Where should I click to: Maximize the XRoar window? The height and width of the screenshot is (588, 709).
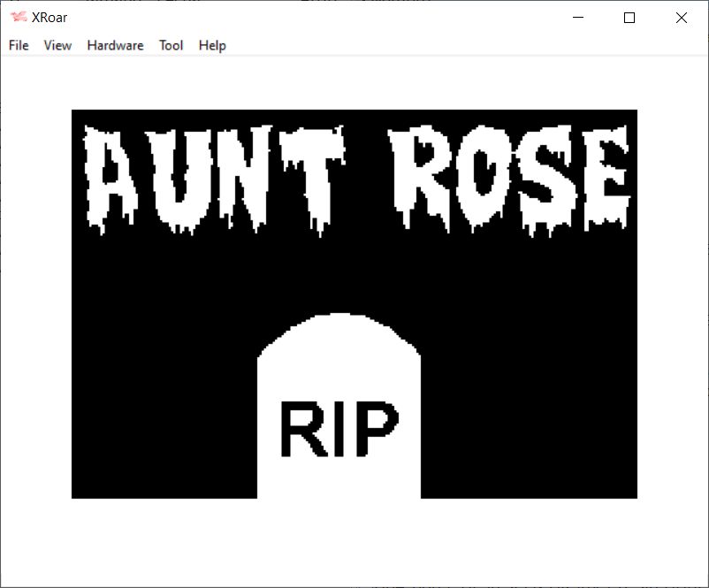coord(629,18)
